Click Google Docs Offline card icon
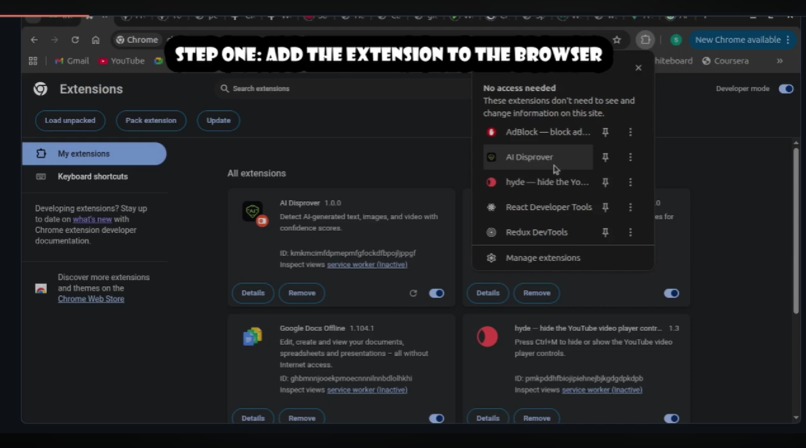806x448 pixels. click(252, 337)
